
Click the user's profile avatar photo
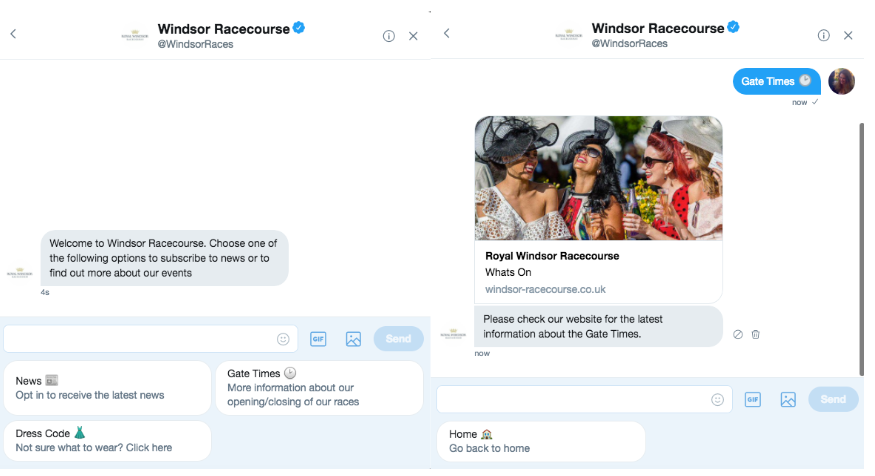pyautogui.click(x=842, y=81)
